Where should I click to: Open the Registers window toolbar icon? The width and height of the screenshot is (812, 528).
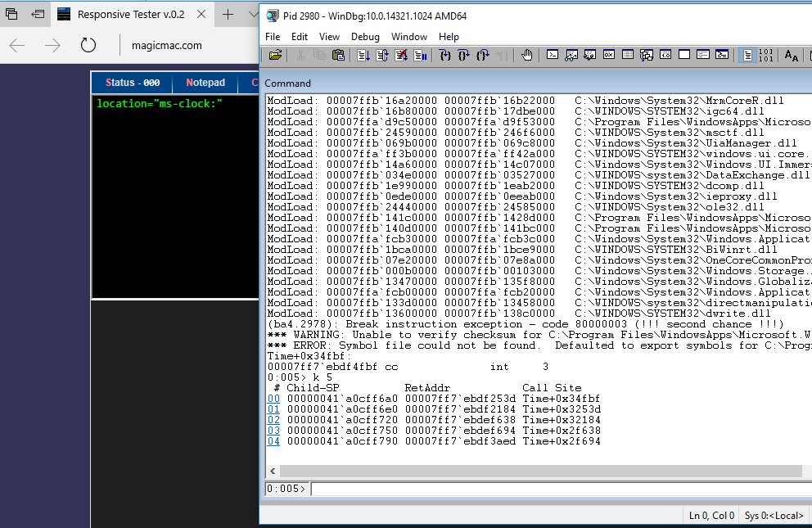(609, 56)
